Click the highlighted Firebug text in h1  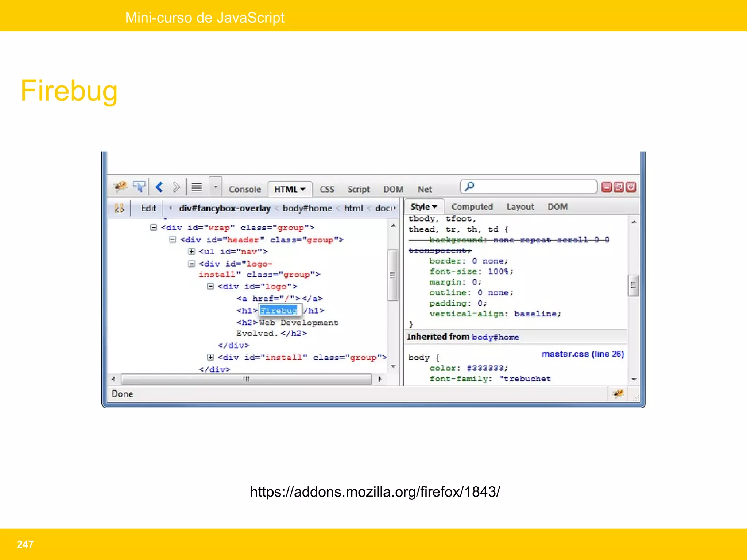[279, 311]
